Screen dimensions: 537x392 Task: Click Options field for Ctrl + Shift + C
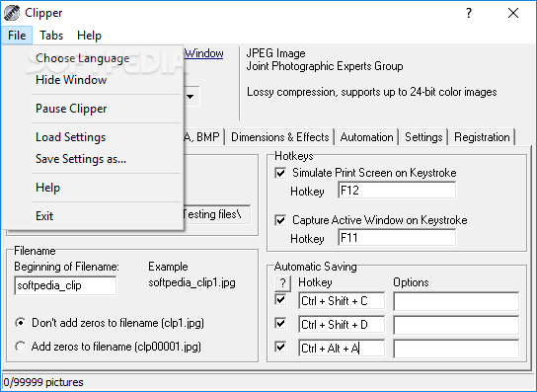(x=456, y=301)
